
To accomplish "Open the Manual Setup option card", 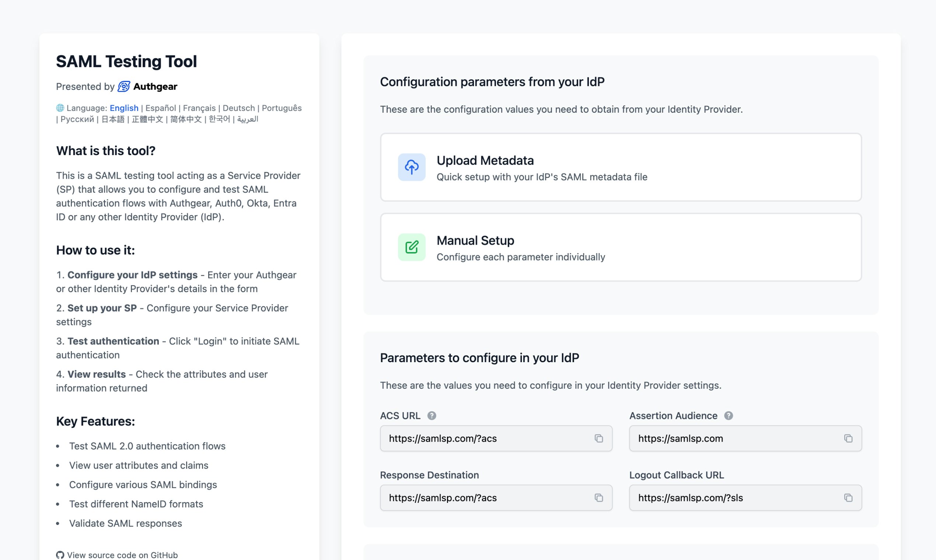I will [621, 247].
